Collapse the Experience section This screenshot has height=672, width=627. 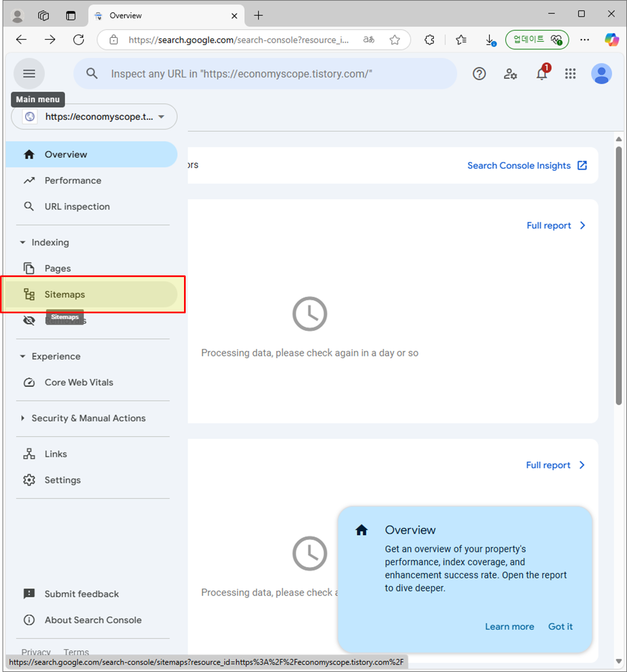point(22,356)
